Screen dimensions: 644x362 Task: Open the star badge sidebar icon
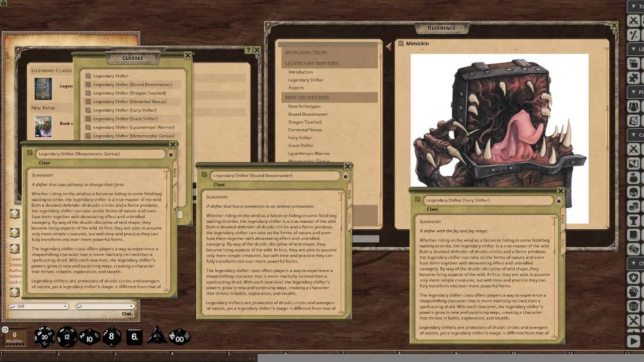point(634,278)
